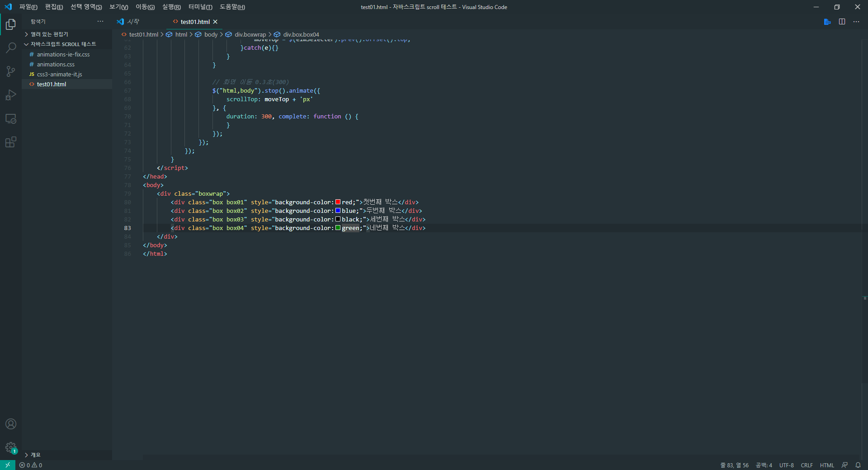This screenshot has width=868, height=470.
Task: Click the remote window indicator in status bar
Action: coord(8,465)
